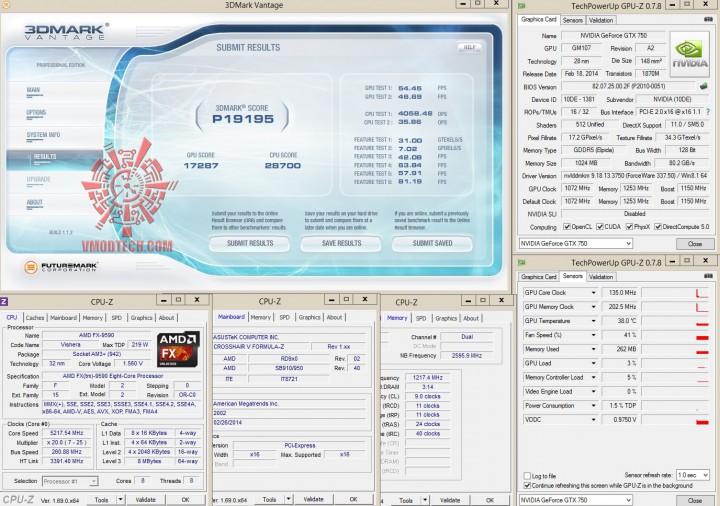720x506 pixels.
Task: Click the Bus Interface question mark icon
Action: (x=708, y=112)
